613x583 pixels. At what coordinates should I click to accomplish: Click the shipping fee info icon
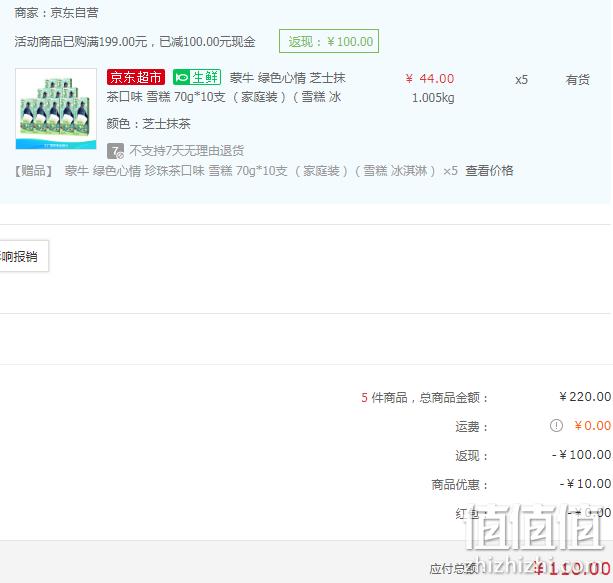tap(556, 425)
